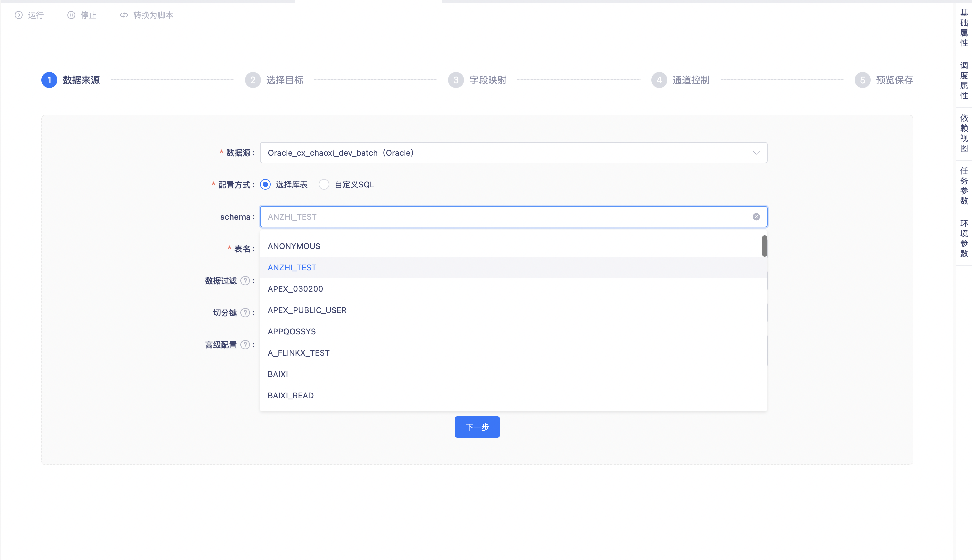Image resolution: width=972 pixels, height=560 pixels.
Task: Choose APEX_PUBLIC_USER from the schema list
Action: pos(513,310)
